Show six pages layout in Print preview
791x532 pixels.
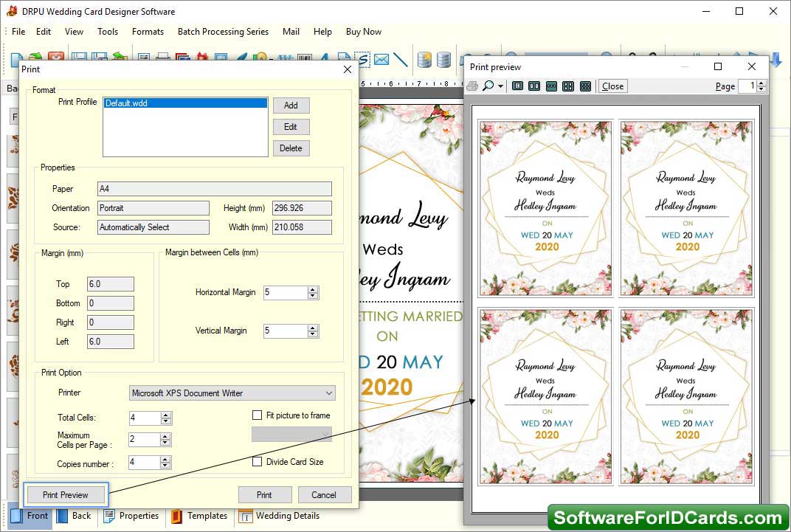pos(585,86)
